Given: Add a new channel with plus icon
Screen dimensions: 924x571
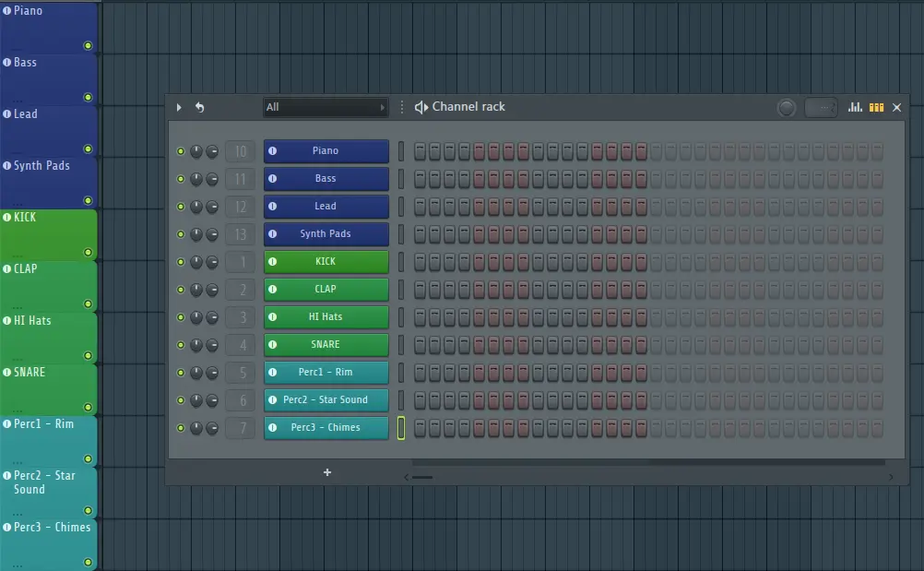Looking at the screenshot, I should [x=326, y=472].
